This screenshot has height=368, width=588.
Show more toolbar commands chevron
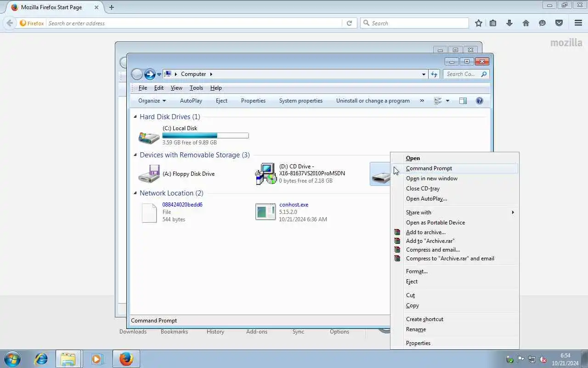[422, 101]
